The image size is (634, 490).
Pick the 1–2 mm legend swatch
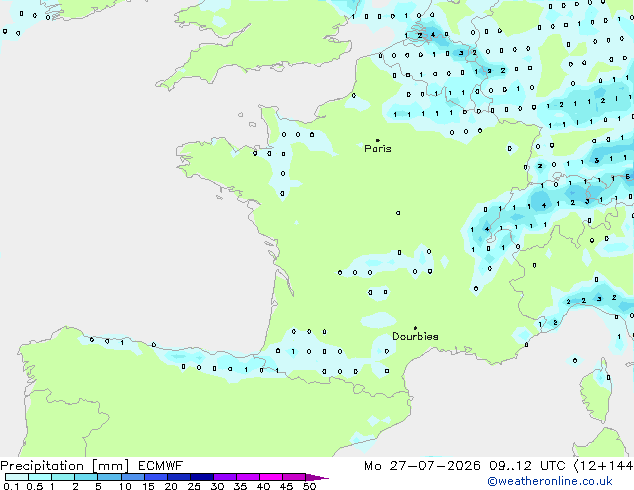click(x=63, y=477)
